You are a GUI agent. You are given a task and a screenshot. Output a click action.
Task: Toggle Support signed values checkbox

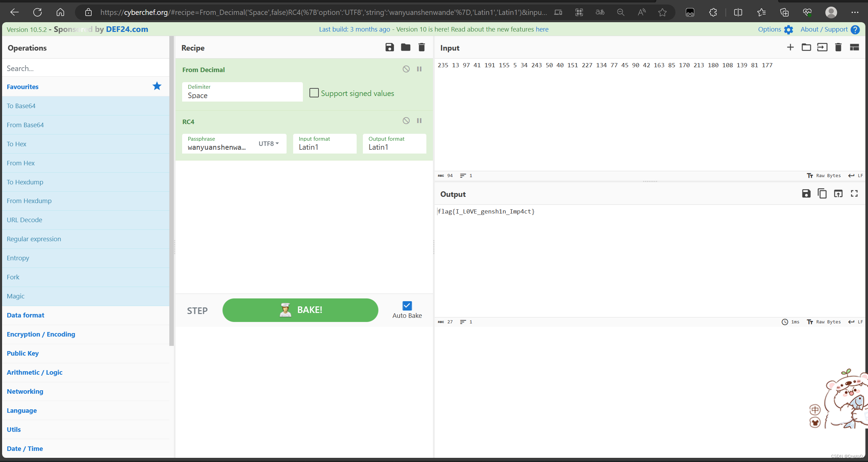(x=314, y=92)
